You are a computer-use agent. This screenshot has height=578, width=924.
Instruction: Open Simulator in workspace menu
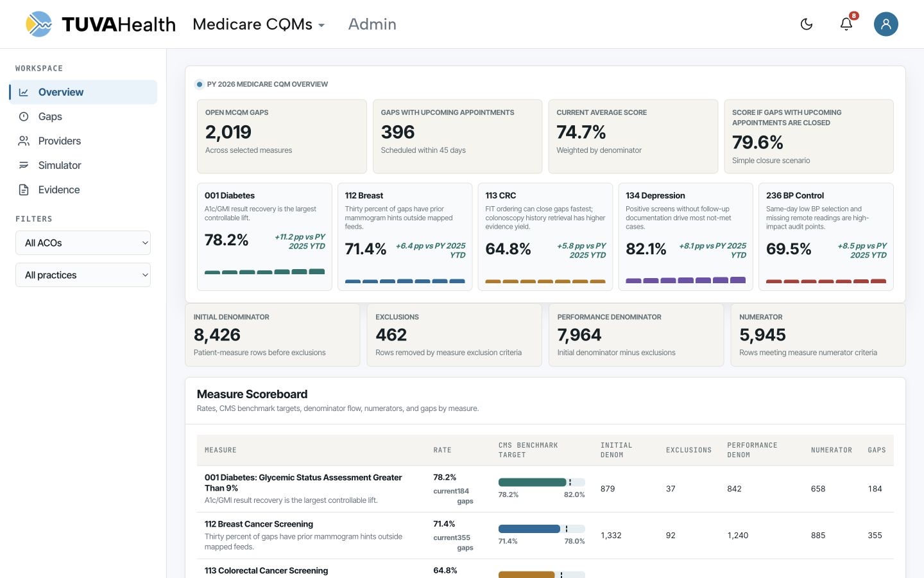(83, 166)
